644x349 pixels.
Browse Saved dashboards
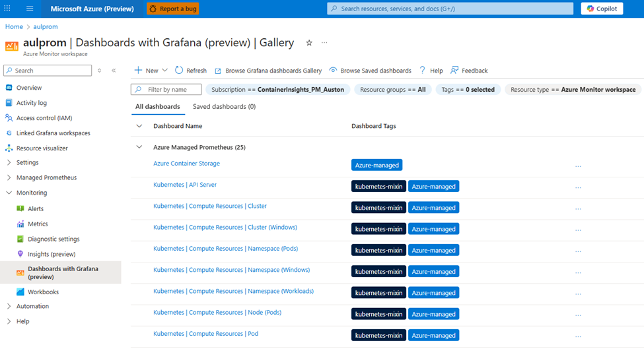[371, 71]
